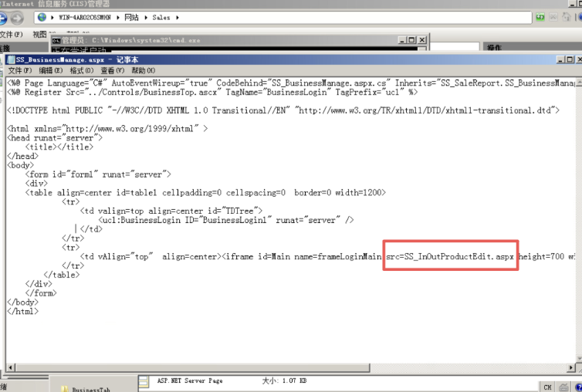The height and width of the screenshot is (392, 582).
Task: Click the ASP.NET Server Page label
Action: pos(190,380)
